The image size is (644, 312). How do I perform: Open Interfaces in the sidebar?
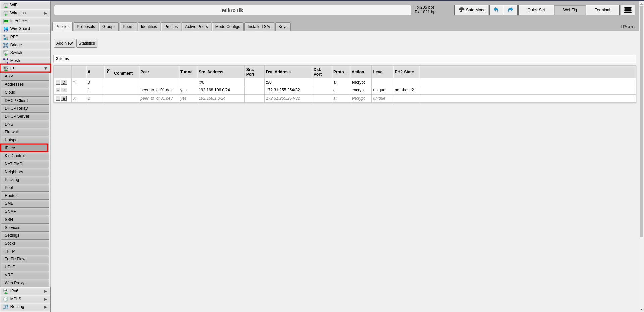[x=19, y=21]
